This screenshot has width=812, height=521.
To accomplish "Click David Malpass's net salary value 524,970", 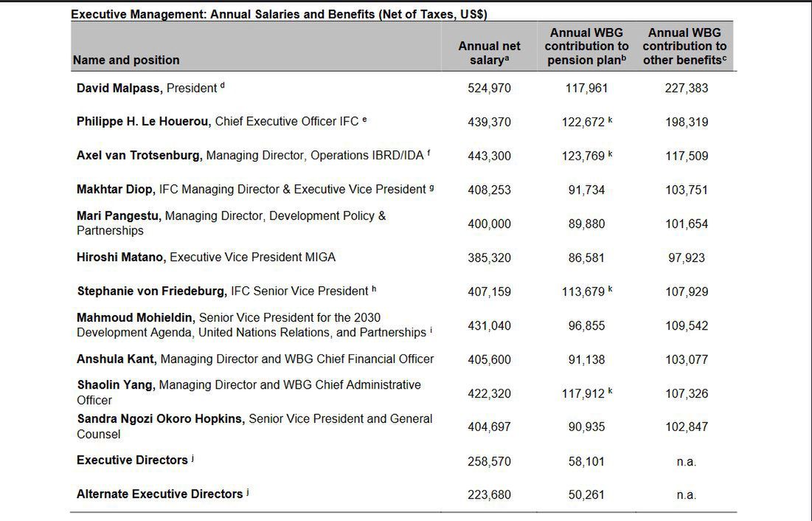I will (x=489, y=89).
